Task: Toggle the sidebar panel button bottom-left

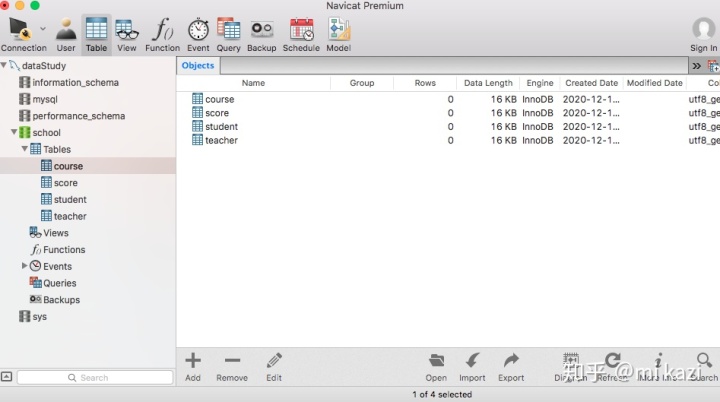Action: pos(6,377)
